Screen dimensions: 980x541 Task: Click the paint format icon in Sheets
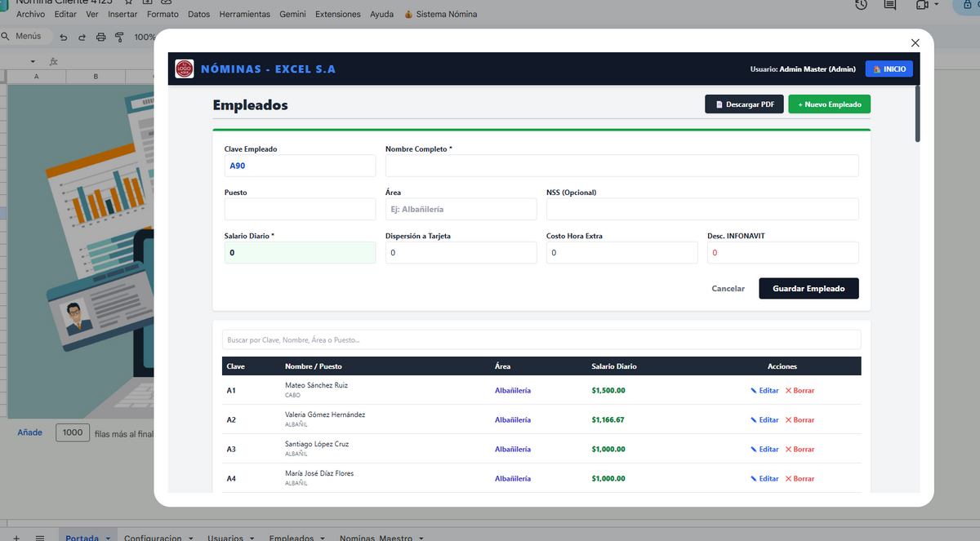tap(119, 37)
